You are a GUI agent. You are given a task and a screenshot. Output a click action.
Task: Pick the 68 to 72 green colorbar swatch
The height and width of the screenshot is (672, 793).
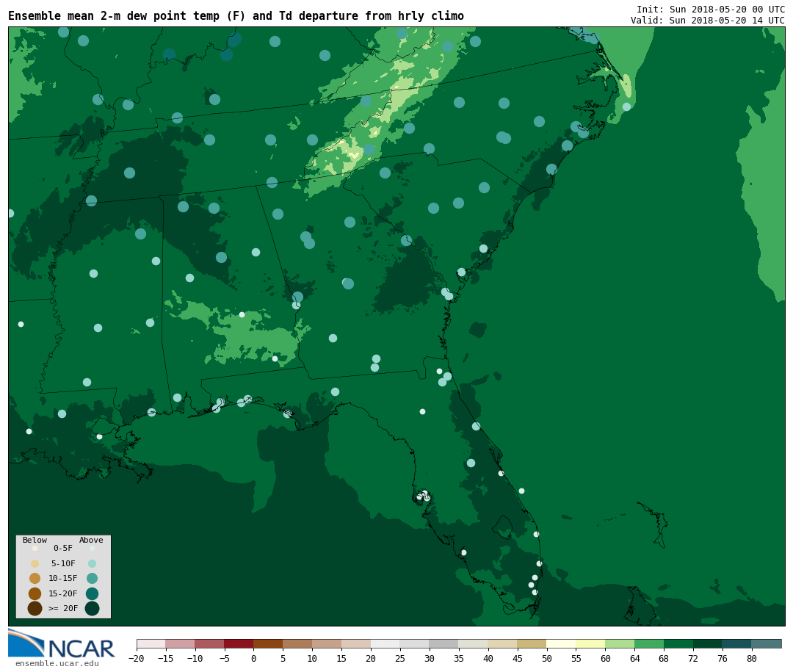pos(678,643)
